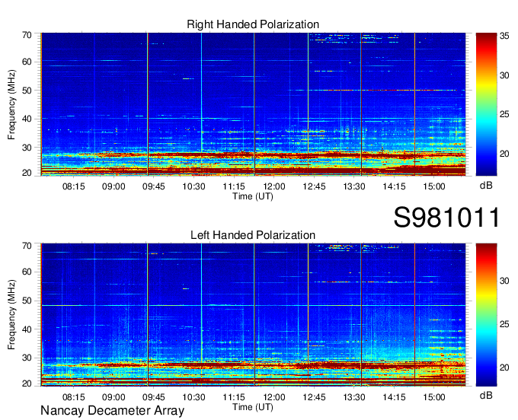Click "Time (UT)" label under Right Handed plot

pyautogui.click(x=253, y=196)
